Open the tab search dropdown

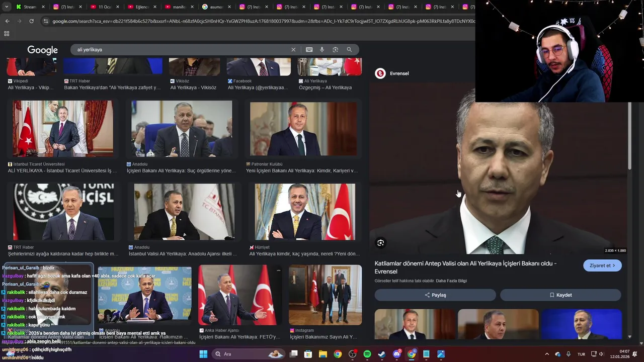tap(7, 7)
